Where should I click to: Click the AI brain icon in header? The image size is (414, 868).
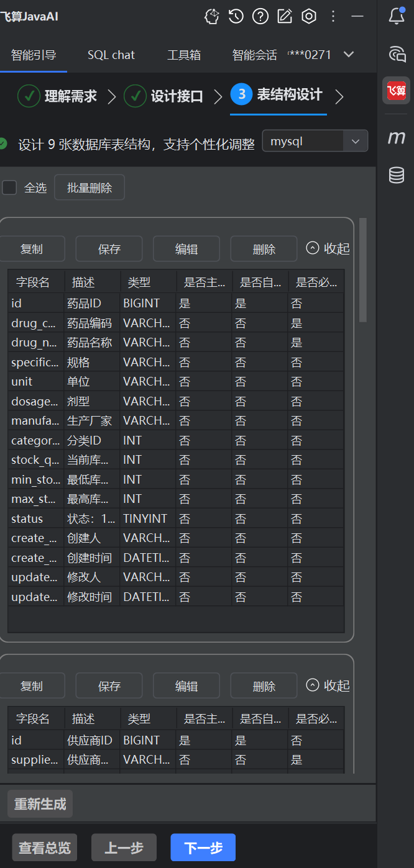click(212, 17)
